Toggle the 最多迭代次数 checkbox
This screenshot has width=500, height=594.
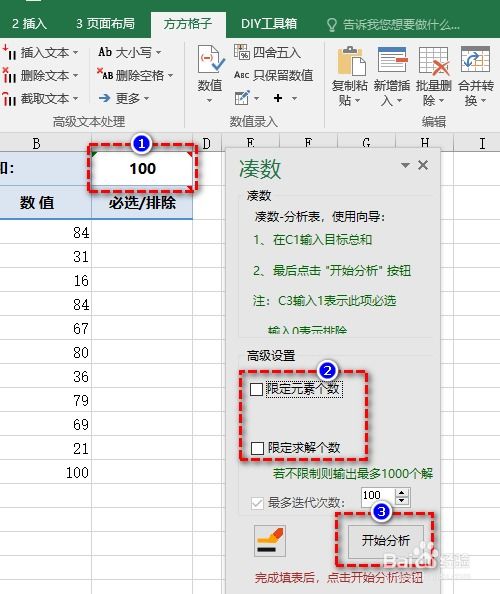click(x=257, y=503)
